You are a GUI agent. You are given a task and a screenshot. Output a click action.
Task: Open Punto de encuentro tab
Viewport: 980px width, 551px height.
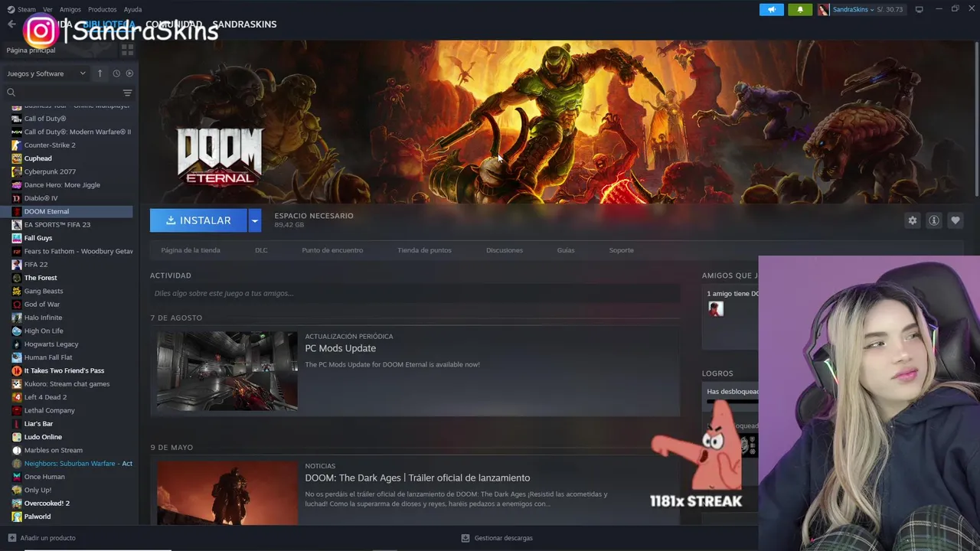(x=332, y=250)
